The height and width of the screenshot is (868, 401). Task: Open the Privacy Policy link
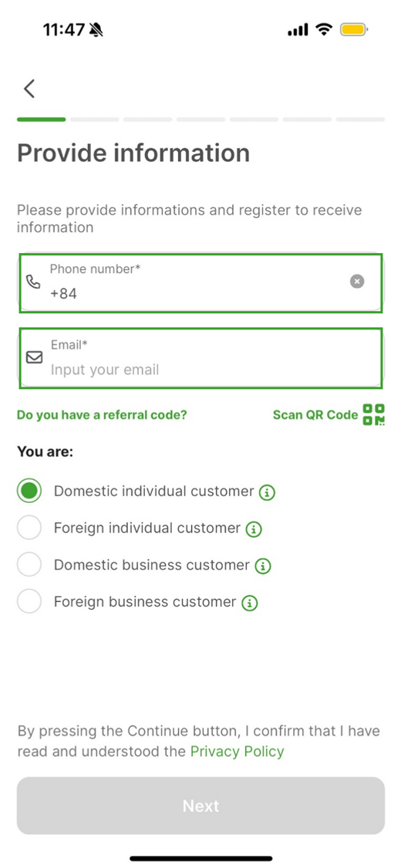click(238, 751)
